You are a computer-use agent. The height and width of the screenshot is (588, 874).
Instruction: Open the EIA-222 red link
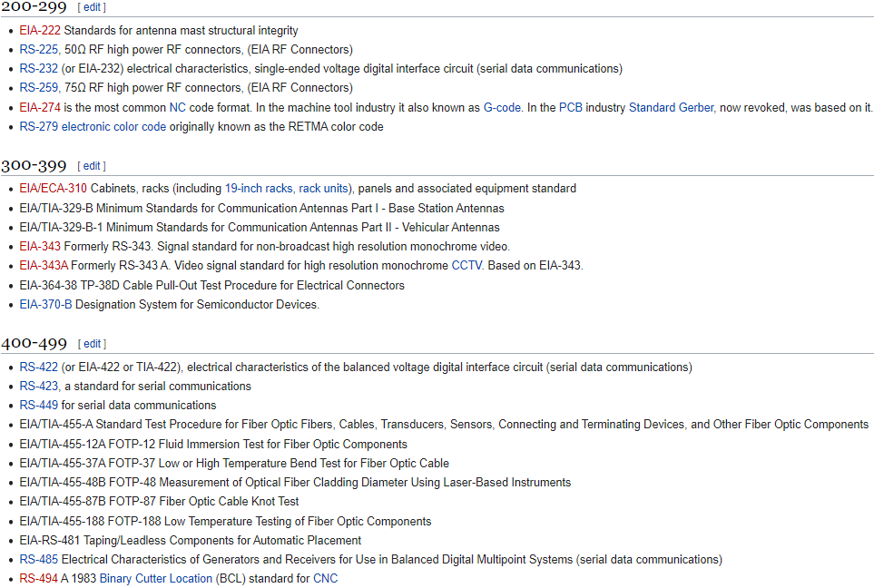click(x=40, y=30)
